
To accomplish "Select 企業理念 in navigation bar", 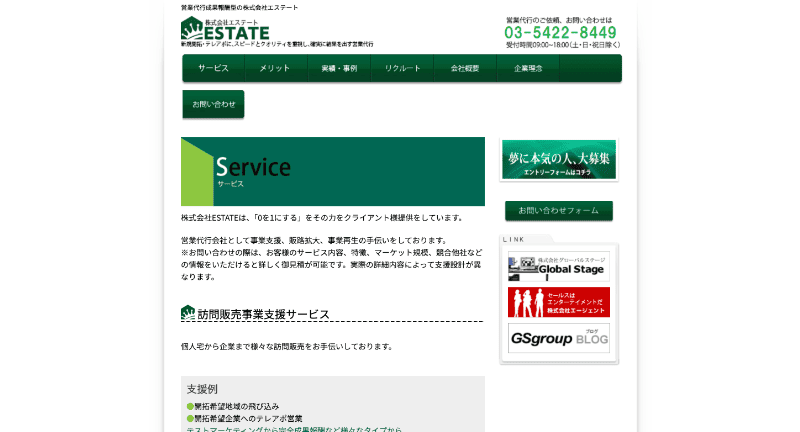I will [x=528, y=68].
